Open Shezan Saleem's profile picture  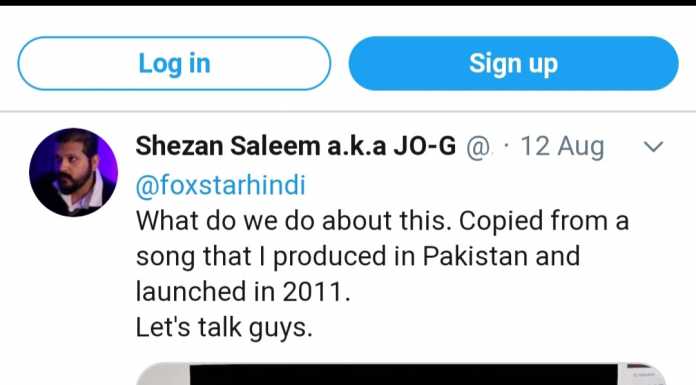click(74, 172)
